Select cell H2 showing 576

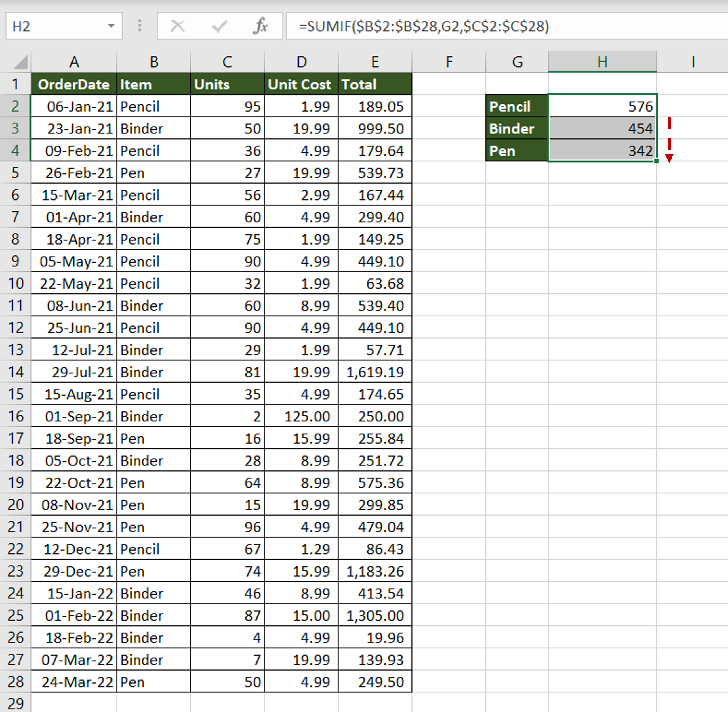point(602,106)
